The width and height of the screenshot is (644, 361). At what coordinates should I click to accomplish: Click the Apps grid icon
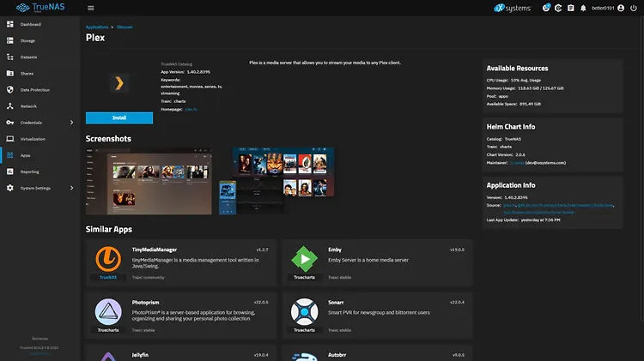9,155
